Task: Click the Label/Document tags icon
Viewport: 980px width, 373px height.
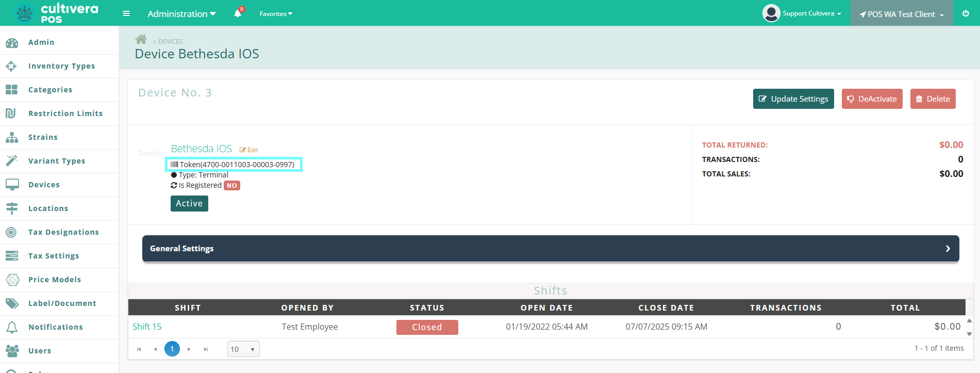Action: point(12,303)
